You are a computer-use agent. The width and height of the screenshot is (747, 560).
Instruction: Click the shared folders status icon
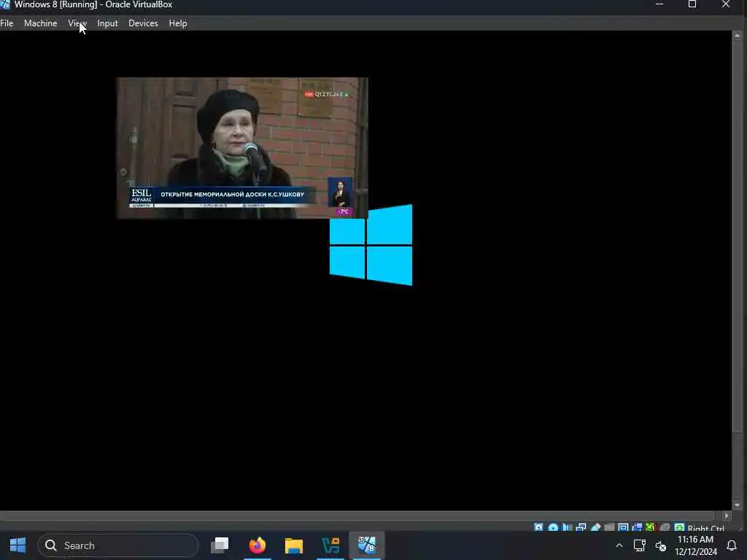(609, 527)
